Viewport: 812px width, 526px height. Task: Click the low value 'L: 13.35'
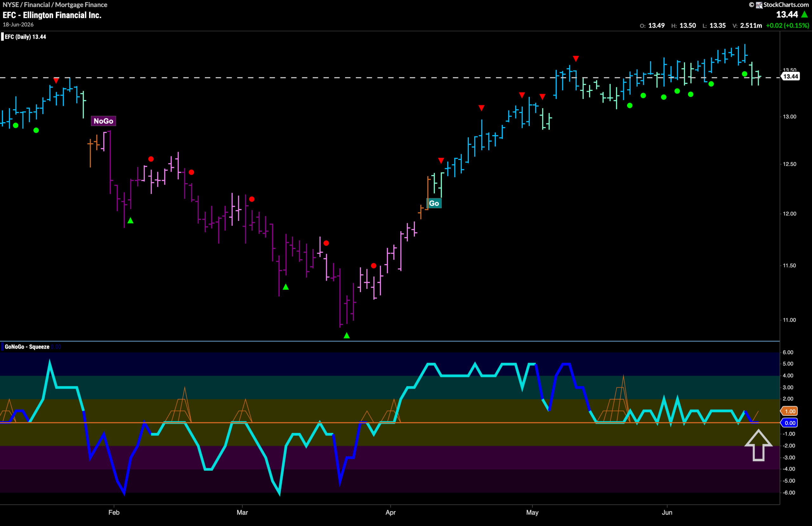click(x=714, y=26)
